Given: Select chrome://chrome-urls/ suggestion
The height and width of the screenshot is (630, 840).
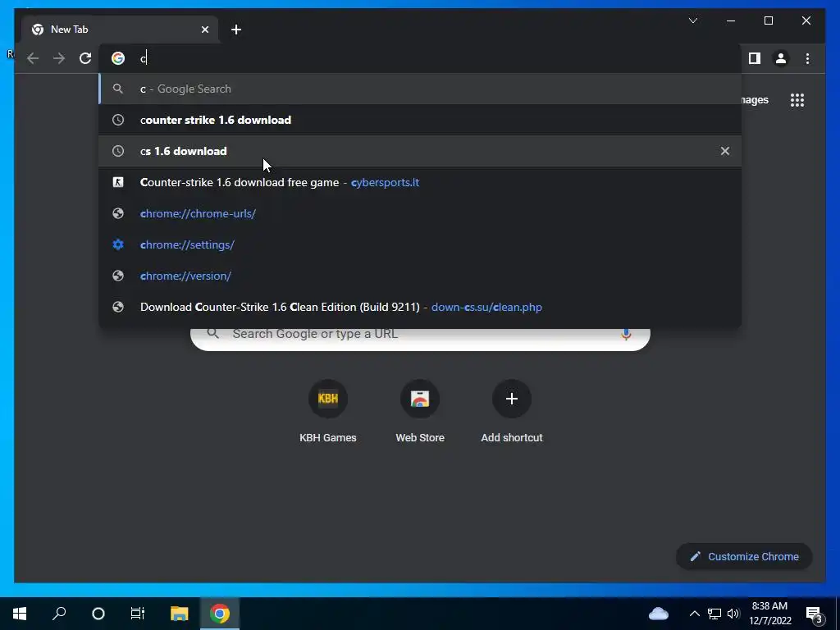Looking at the screenshot, I should 421,213.
